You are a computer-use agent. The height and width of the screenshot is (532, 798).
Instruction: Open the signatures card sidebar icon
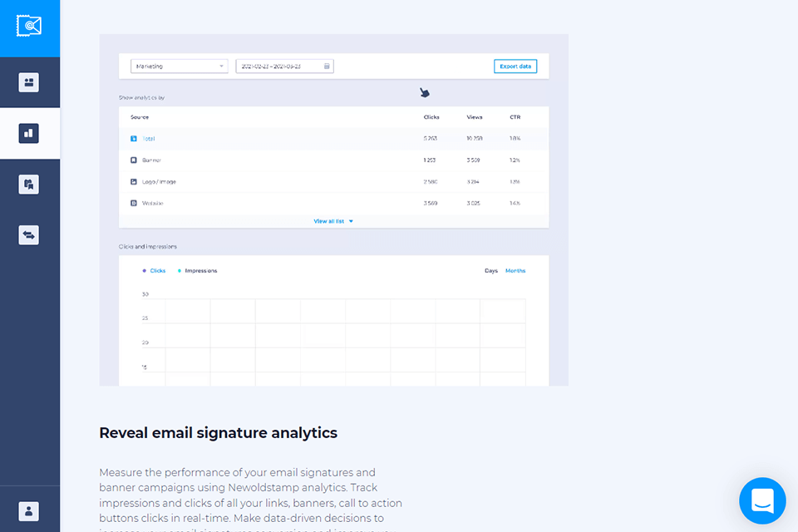(x=29, y=82)
